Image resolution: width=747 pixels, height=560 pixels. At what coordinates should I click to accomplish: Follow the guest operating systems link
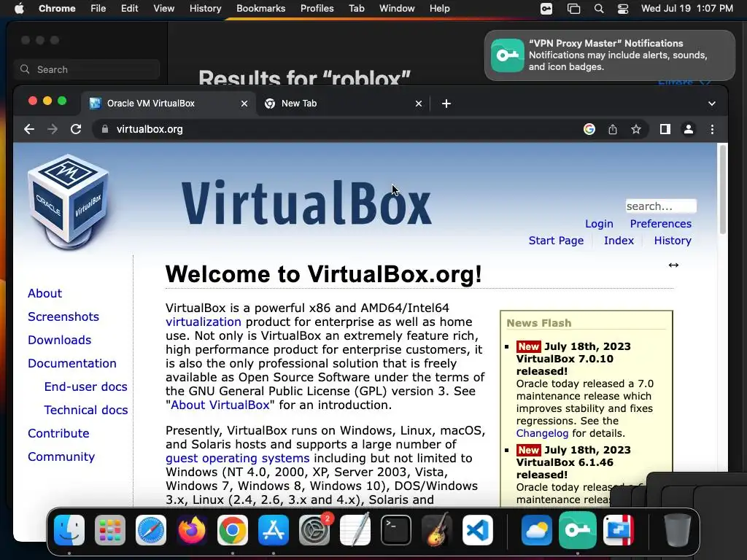pos(238,459)
